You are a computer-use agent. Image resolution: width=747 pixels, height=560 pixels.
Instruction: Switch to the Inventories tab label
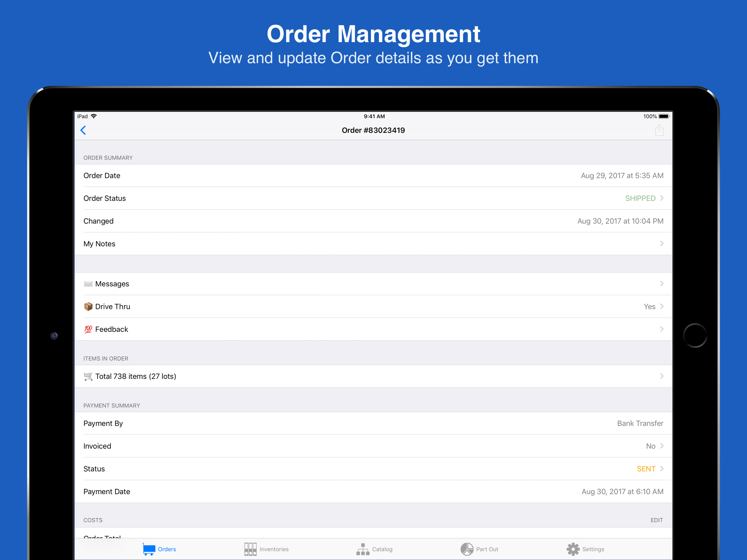click(x=274, y=549)
